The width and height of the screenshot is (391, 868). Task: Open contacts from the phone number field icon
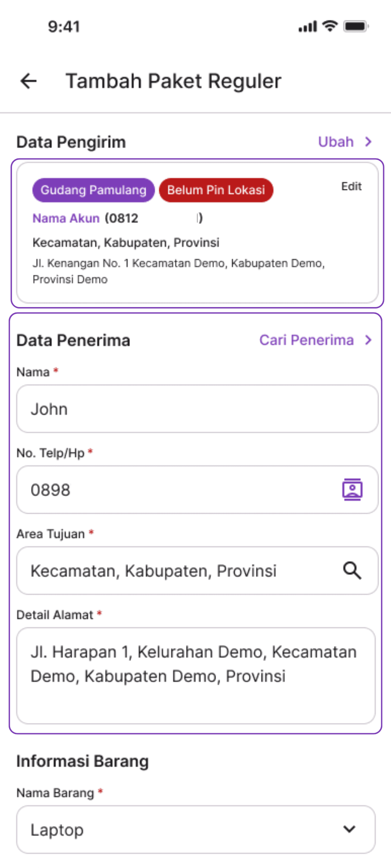click(x=352, y=490)
